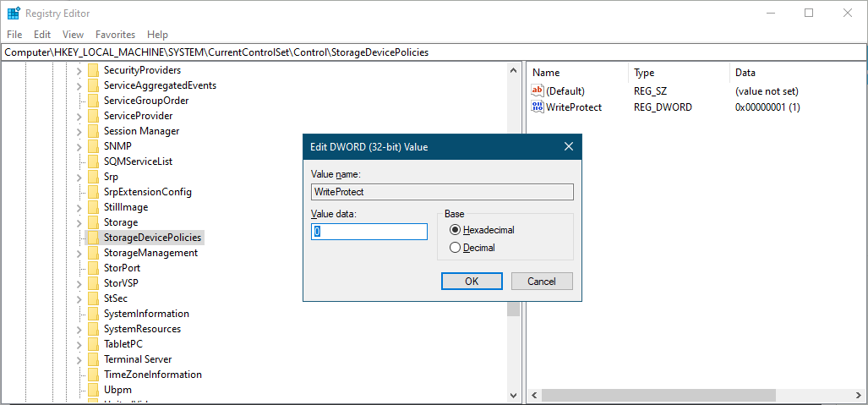Click the StorPort folder icon
The height and width of the screenshot is (405, 868).
93,268
